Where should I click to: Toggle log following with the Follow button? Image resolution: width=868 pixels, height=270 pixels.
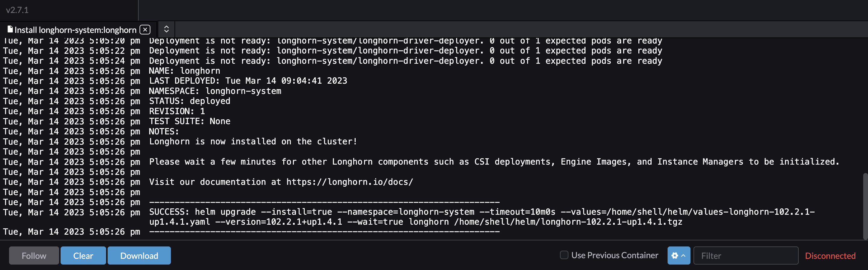click(x=34, y=256)
